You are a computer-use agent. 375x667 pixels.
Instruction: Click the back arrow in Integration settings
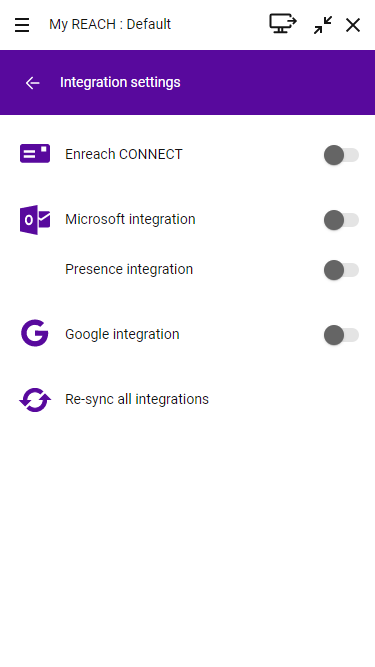coord(32,83)
